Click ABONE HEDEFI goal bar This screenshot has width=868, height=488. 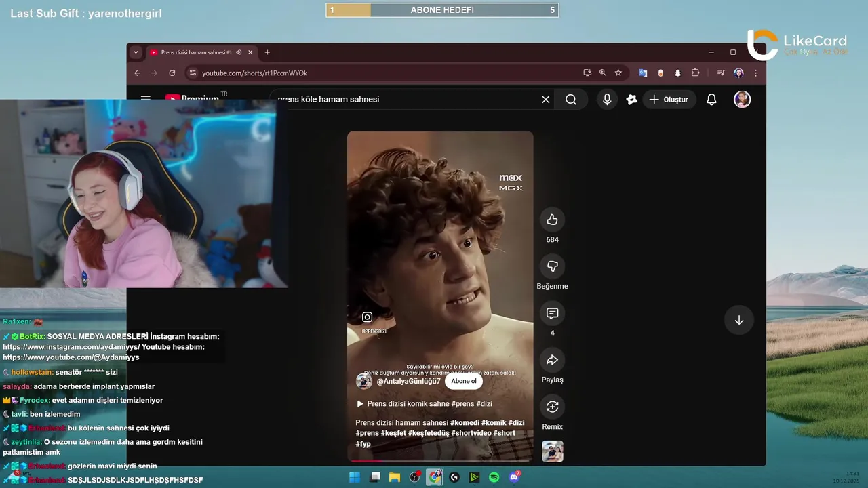click(x=442, y=10)
